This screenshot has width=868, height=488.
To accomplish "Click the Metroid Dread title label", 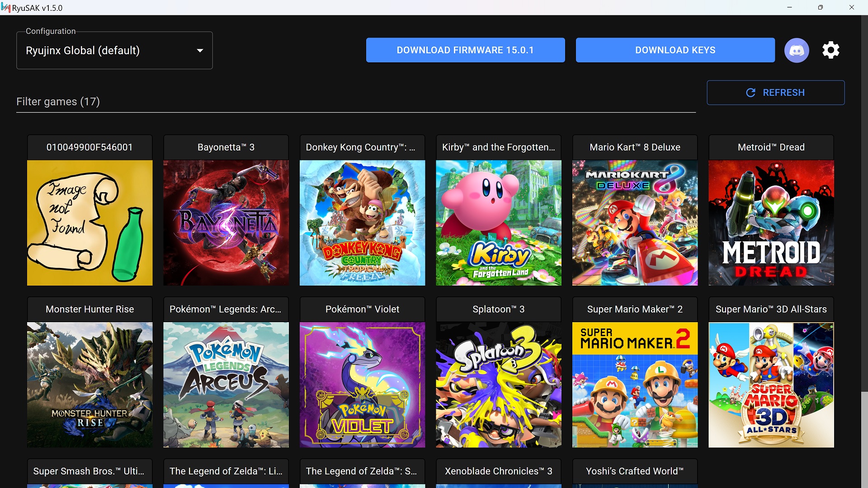I will pyautogui.click(x=771, y=147).
